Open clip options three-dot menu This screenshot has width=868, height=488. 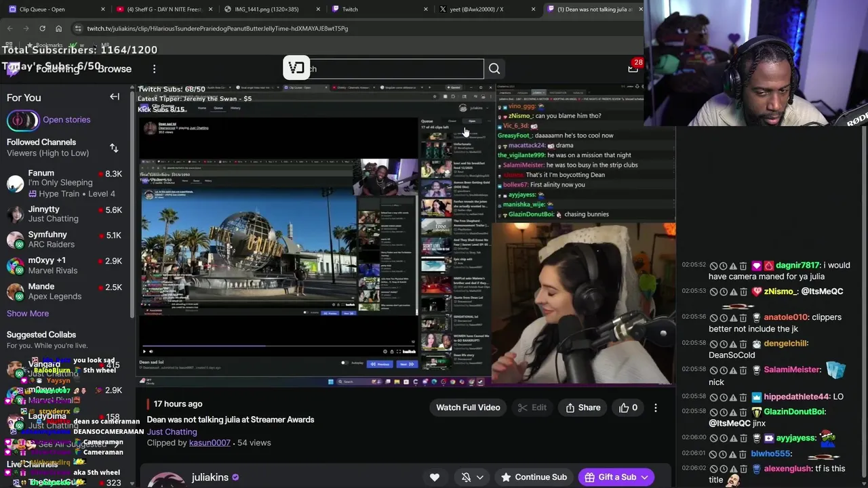tap(656, 407)
